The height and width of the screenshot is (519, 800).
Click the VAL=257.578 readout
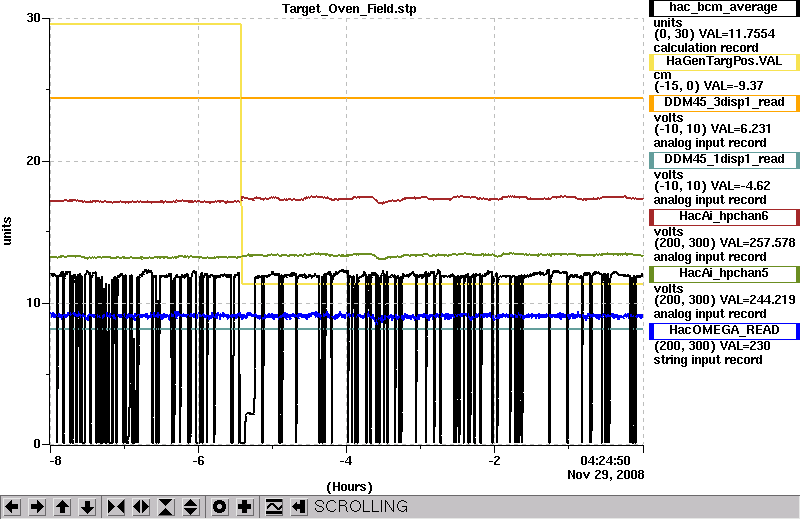[x=754, y=243]
